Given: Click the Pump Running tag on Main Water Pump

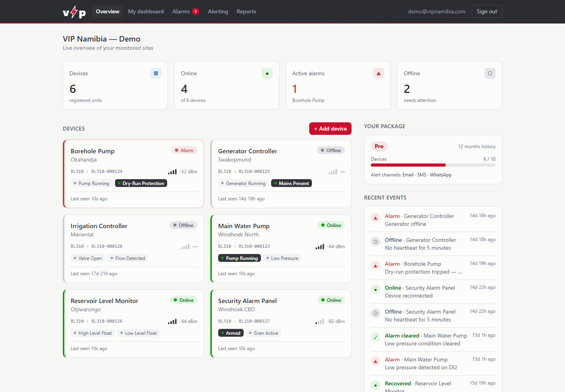Looking at the screenshot, I should click(239, 258).
